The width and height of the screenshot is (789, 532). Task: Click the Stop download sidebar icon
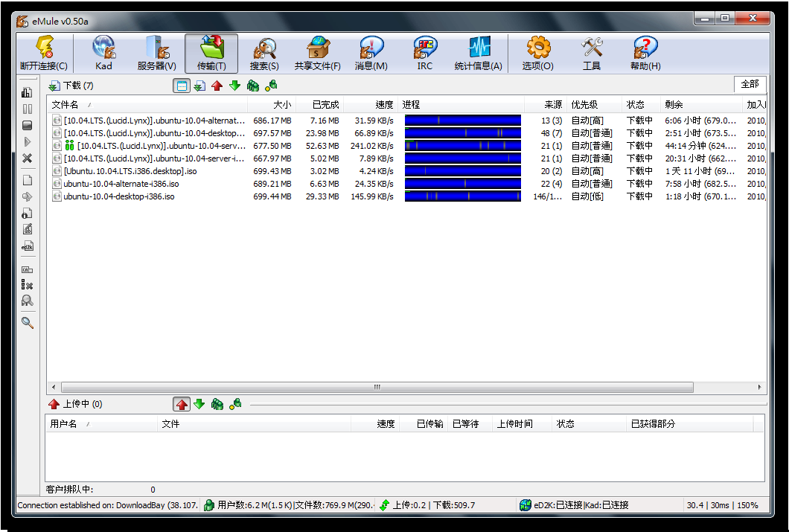click(x=28, y=125)
